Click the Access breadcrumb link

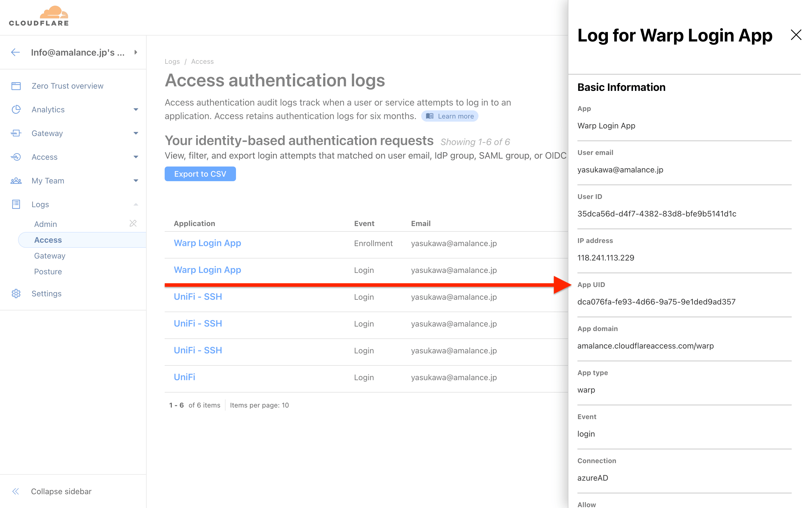click(x=202, y=62)
